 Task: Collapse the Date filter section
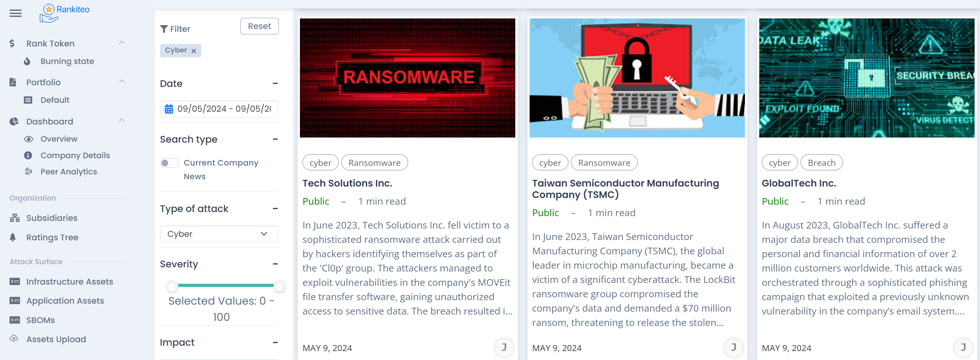pyautogui.click(x=275, y=83)
